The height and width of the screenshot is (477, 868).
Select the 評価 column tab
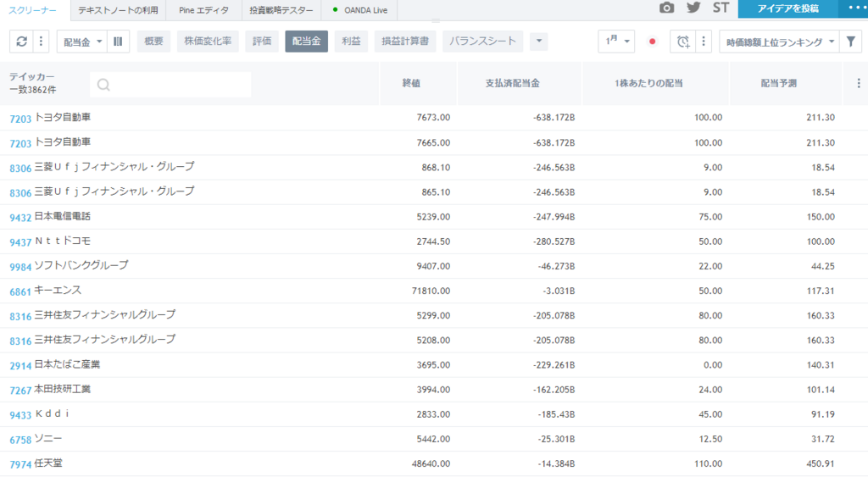click(262, 42)
